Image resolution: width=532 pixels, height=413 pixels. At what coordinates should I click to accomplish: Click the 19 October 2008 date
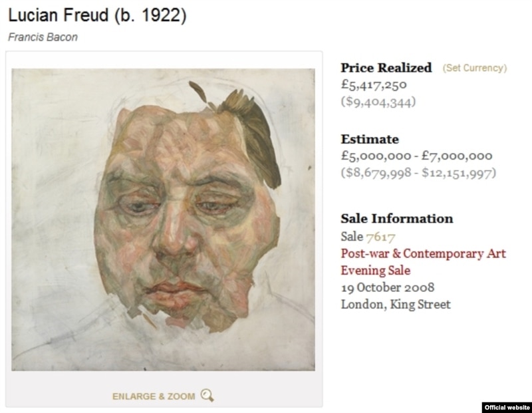pyautogui.click(x=388, y=287)
